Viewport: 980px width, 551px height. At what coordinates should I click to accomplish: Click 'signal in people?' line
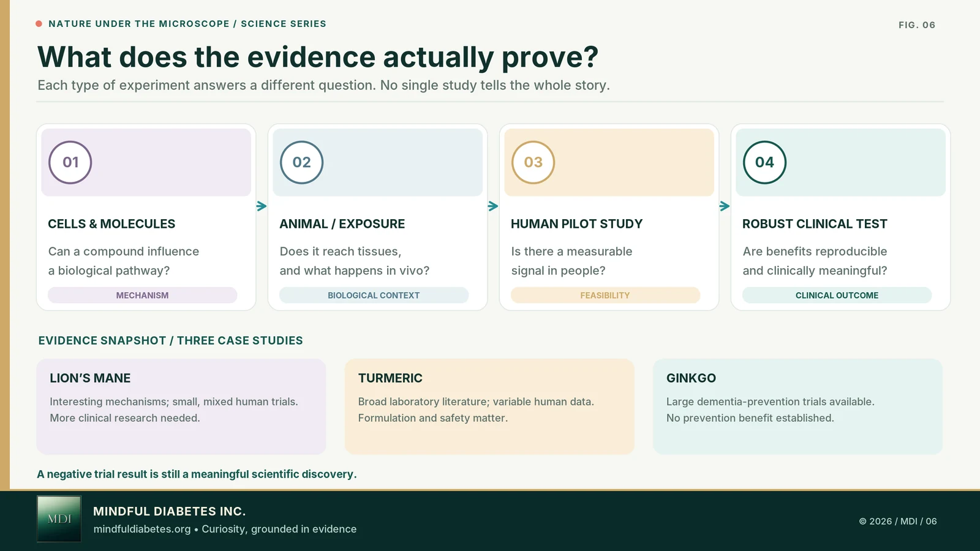click(x=558, y=271)
